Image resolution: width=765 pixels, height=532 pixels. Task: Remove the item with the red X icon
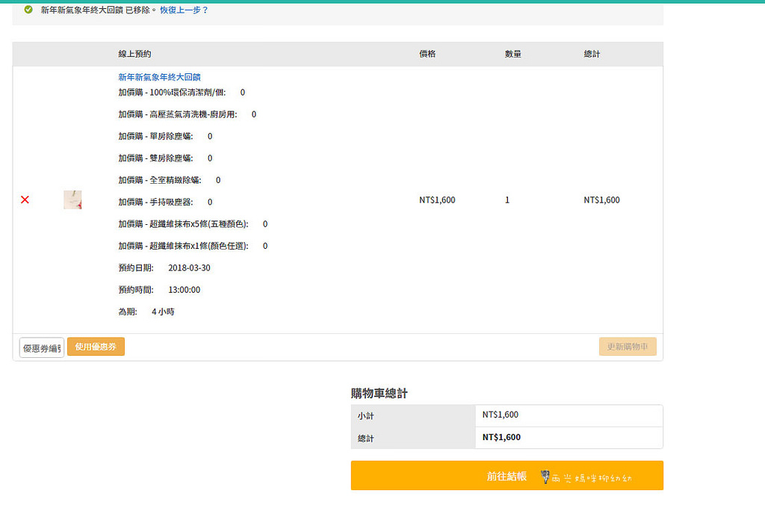[25, 199]
